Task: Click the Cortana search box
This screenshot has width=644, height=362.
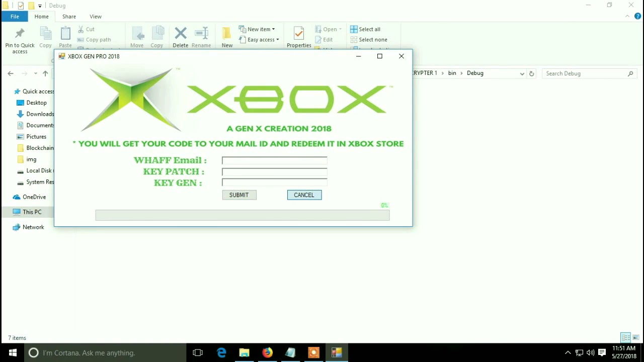Action: tap(106, 352)
